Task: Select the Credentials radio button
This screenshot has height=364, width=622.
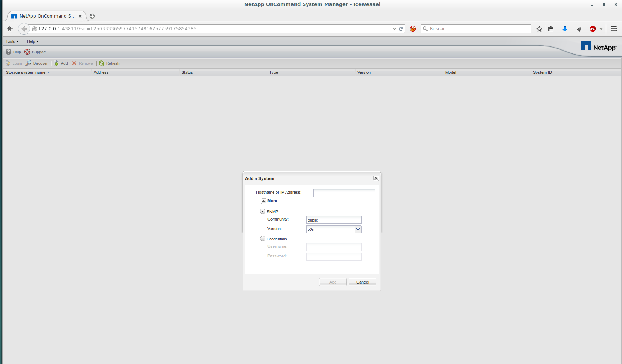Action: (x=263, y=239)
